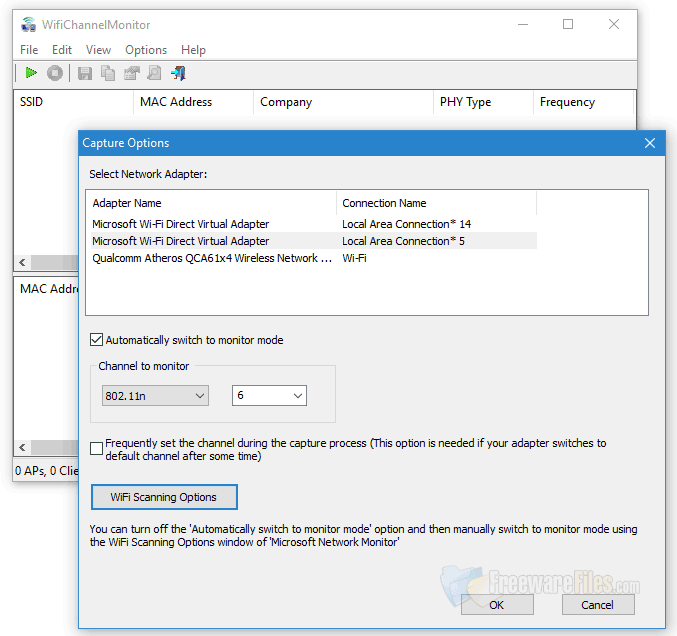The height and width of the screenshot is (636, 677).
Task: Click the green Start Capture play icon
Action: pyautogui.click(x=31, y=73)
